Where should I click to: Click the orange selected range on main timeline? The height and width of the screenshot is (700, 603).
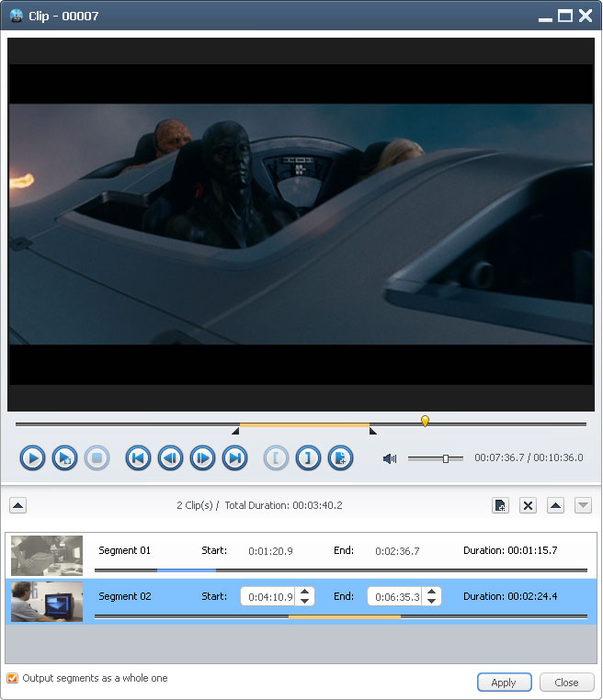pos(304,424)
